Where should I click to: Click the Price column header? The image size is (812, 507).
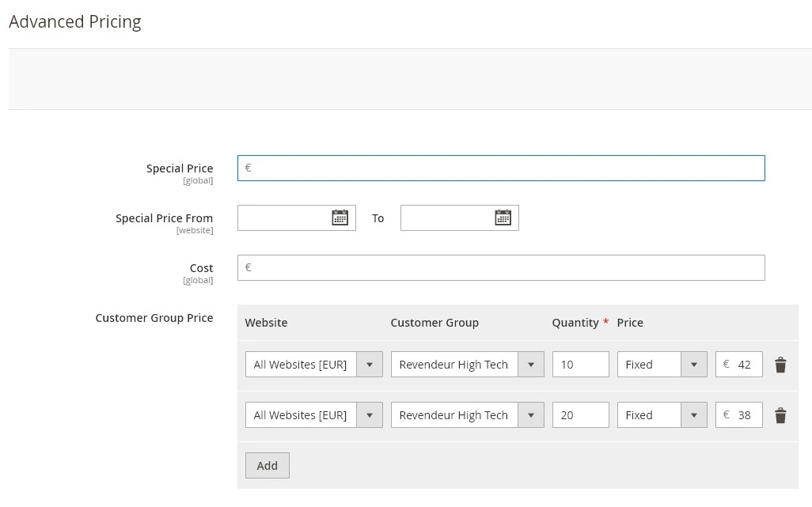(630, 322)
